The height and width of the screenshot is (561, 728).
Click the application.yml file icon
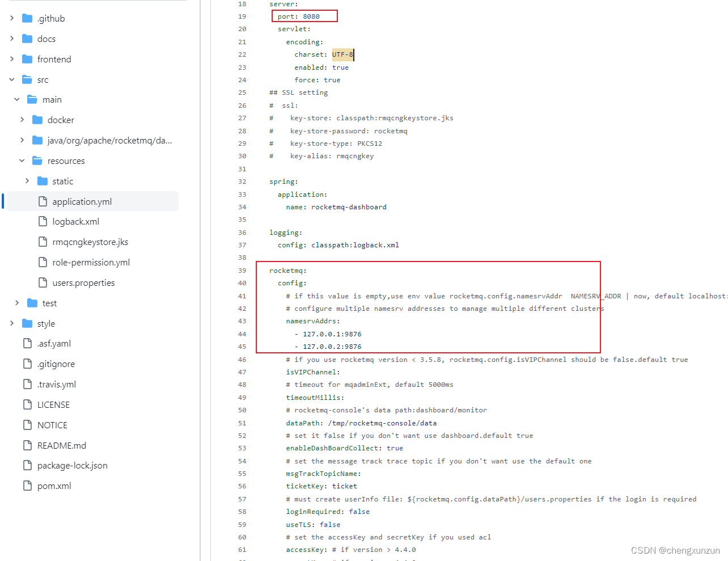(x=43, y=201)
